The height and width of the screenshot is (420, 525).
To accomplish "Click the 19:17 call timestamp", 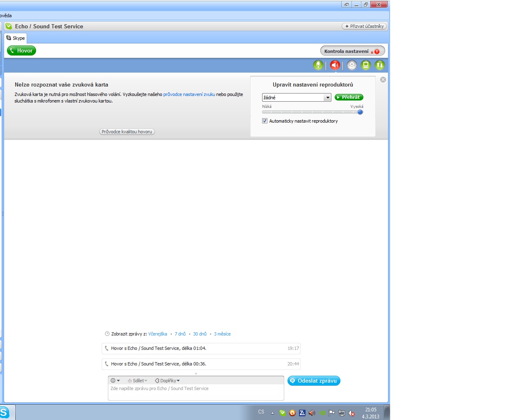I will click(x=293, y=349).
